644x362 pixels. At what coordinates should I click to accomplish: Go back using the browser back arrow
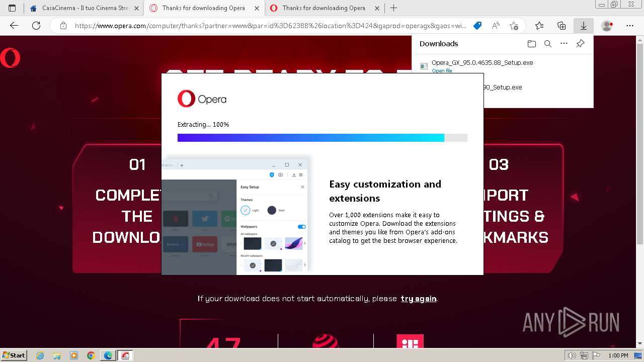click(14, 26)
